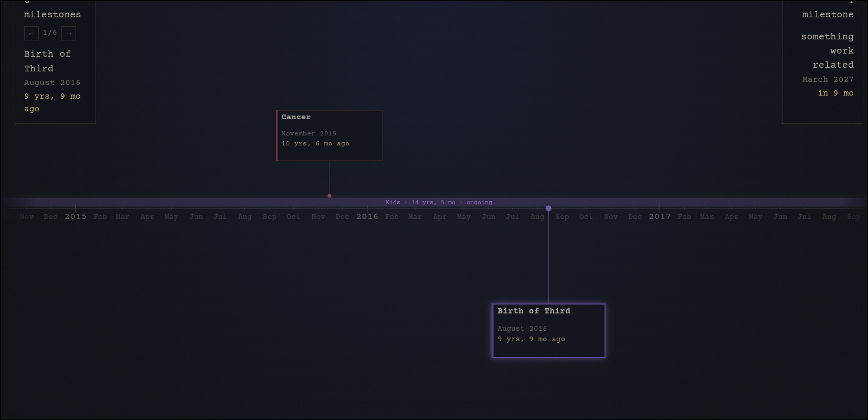Select the Birth of Third event card
868x420 pixels.
click(548, 331)
